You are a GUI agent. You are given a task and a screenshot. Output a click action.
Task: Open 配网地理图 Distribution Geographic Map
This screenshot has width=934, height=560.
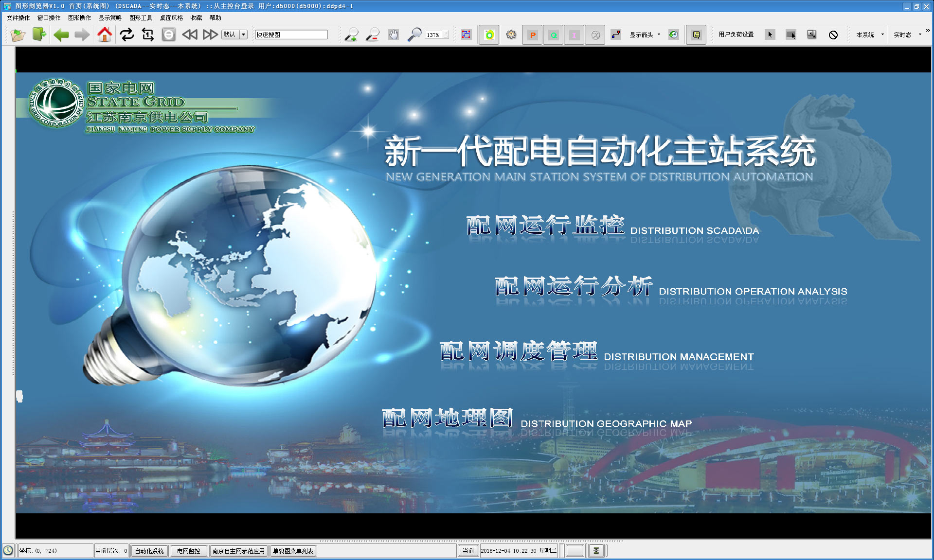tap(537, 419)
